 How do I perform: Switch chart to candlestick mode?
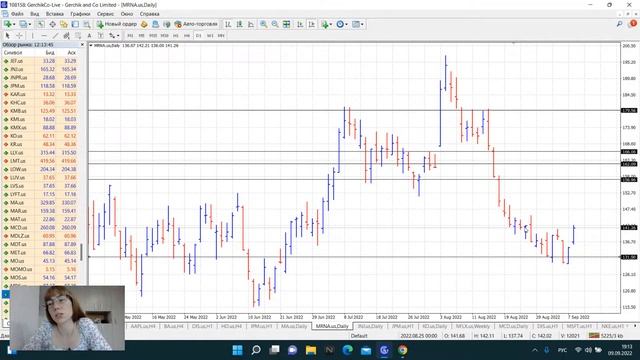[x=240, y=24]
